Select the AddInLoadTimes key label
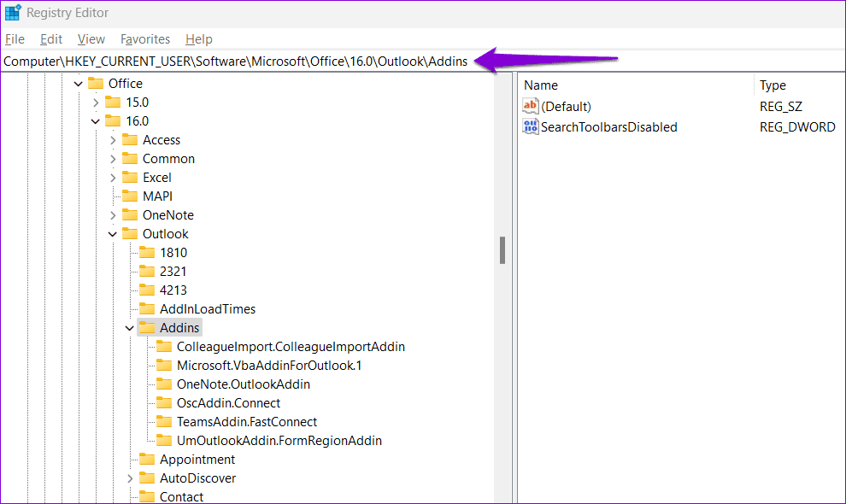This screenshot has height=504, width=846. (208, 309)
